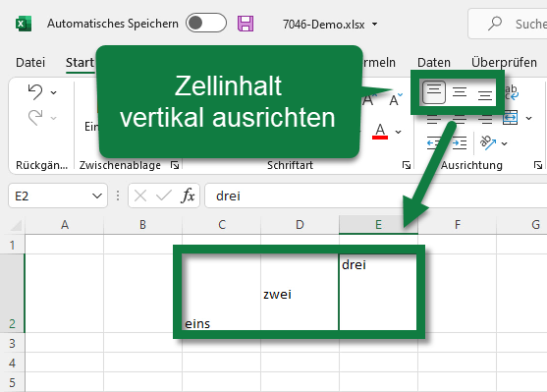
Task: Select row 2 header
Action: [12, 293]
